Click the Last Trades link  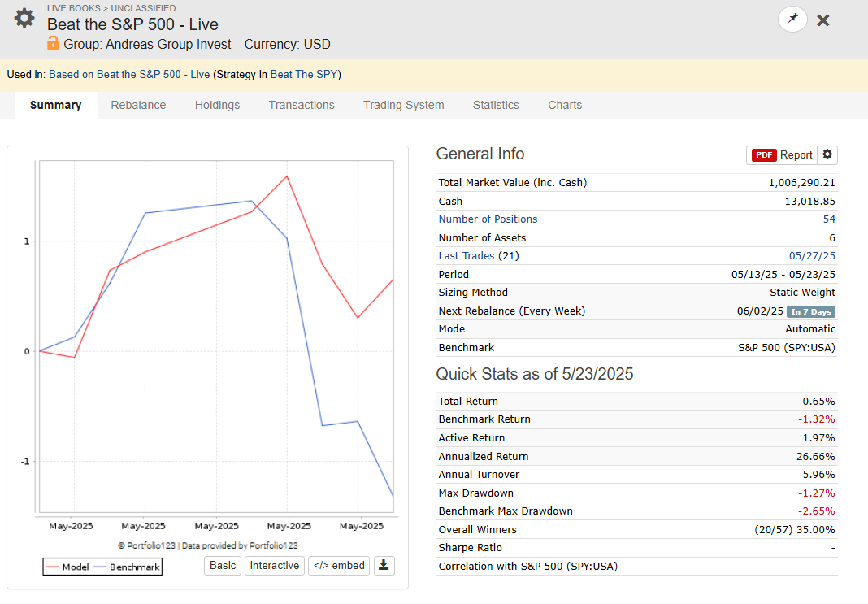[x=467, y=256]
